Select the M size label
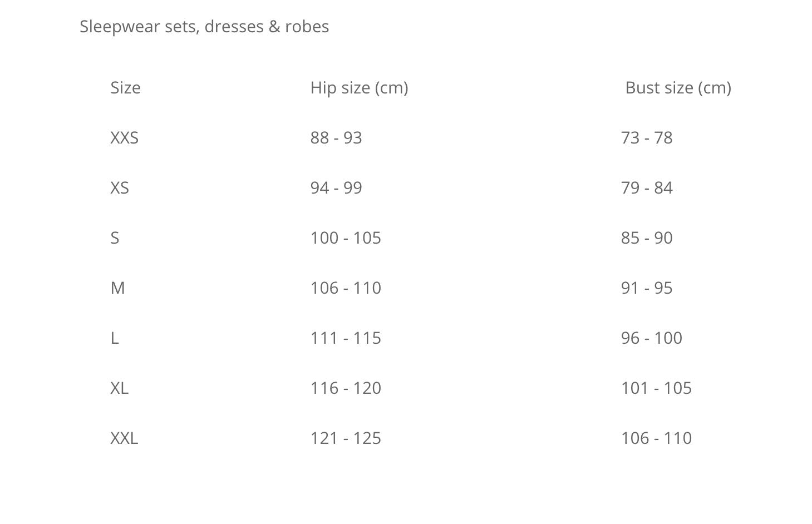 [117, 288]
